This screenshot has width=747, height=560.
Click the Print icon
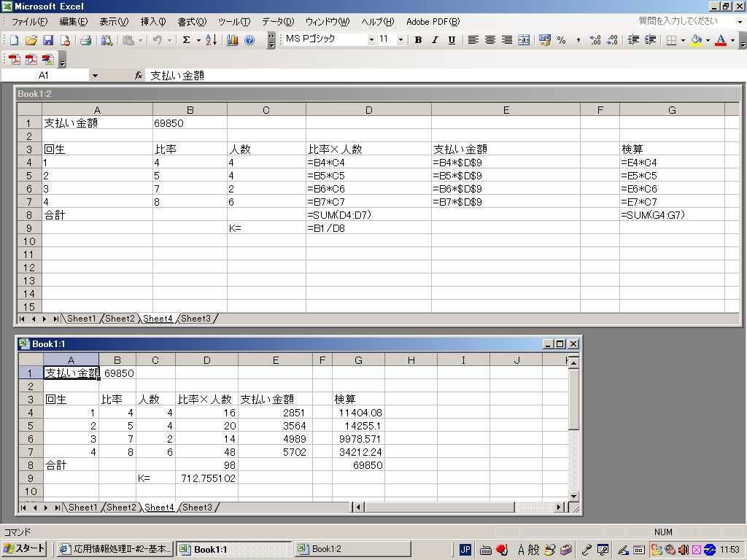click(x=85, y=40)
